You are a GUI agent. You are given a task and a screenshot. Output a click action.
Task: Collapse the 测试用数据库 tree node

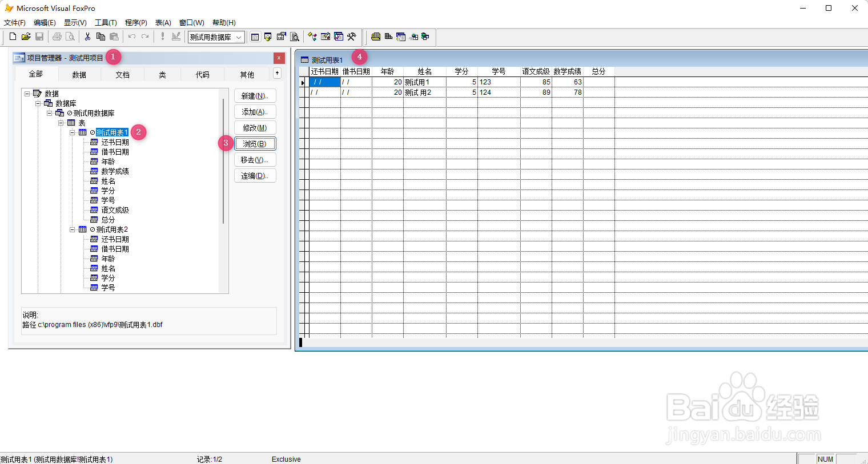(x=50, y=113)
